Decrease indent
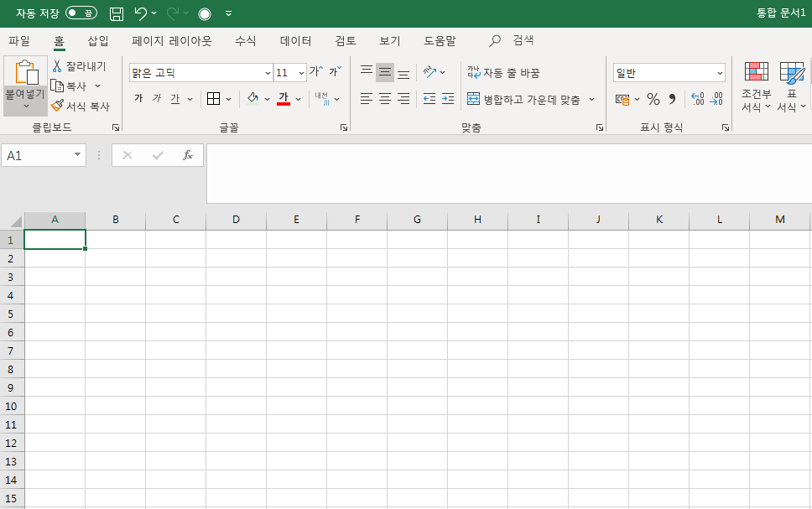This screenshot has width=812, height=509. [x=429, y=99]
